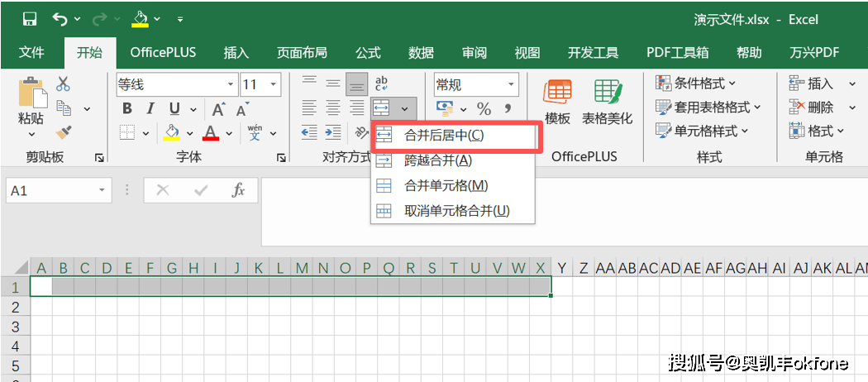Click the Wrap Text icon
The width and height of the screenshot is (868, 382).
(381, 84)
